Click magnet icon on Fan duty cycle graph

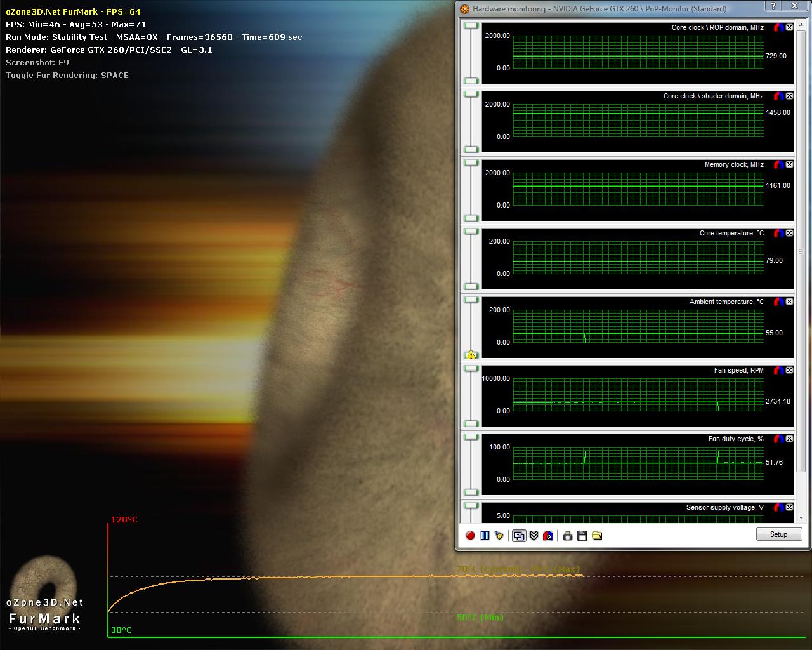pos(778,439)
